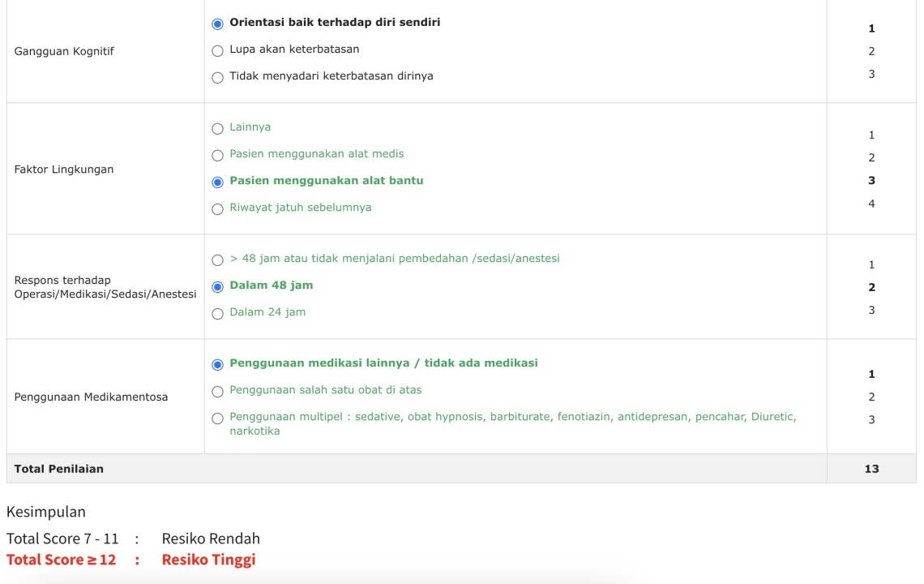924x584 pixels.
Task: Select 'Dalam 48 jam' radio button
Action: [x=217, y=286]
